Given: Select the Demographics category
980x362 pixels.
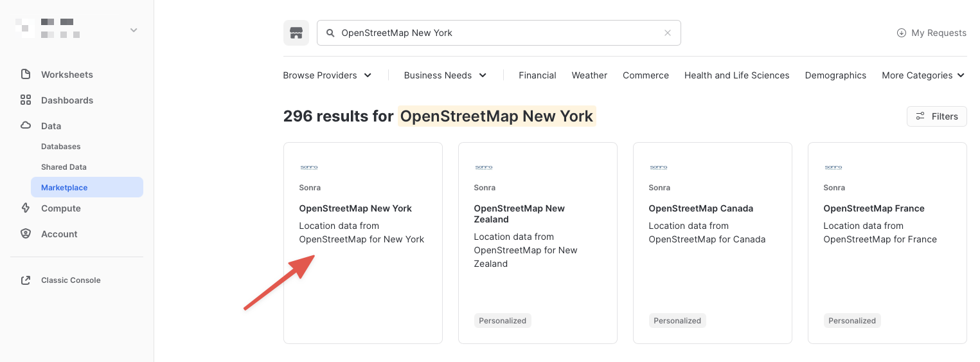Looking at the screenshot, I should (x=835, y=75).
